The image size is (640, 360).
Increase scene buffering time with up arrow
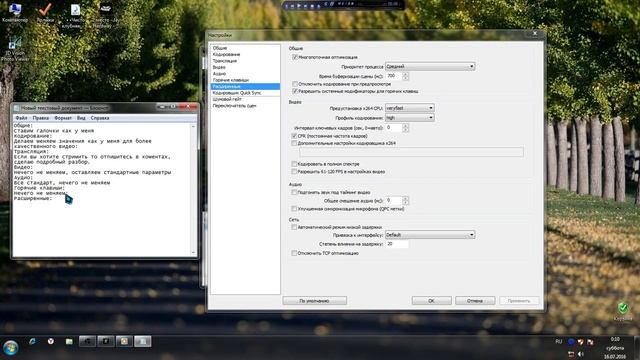coord(405,74)
